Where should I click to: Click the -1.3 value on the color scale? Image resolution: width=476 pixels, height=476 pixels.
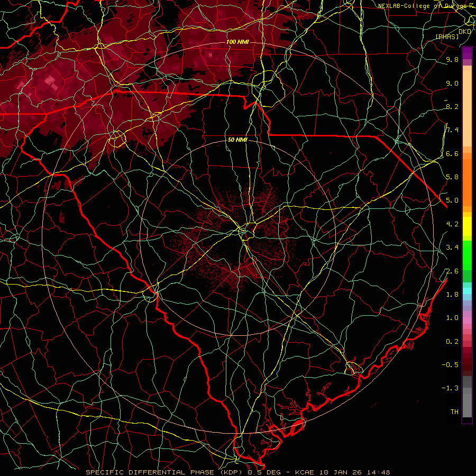click(x=450, y=388)
